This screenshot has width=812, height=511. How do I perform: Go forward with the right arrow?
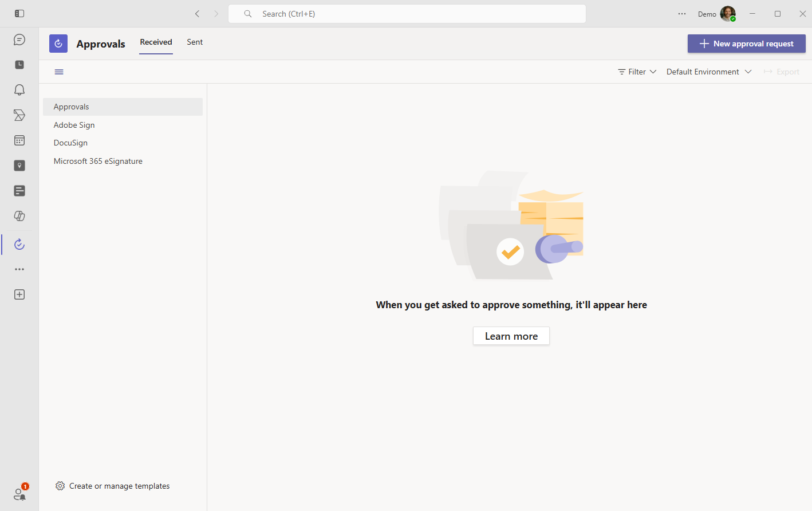(x=216, y=14)
